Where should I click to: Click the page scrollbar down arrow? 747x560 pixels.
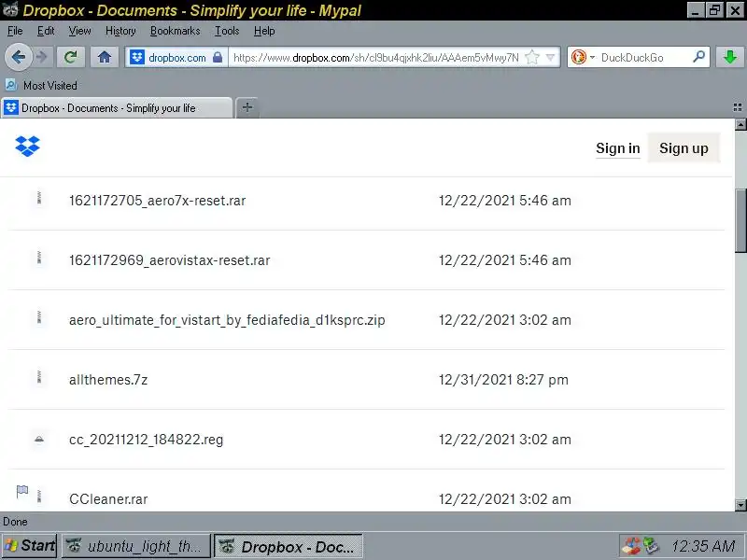click(x=740, y=505)
